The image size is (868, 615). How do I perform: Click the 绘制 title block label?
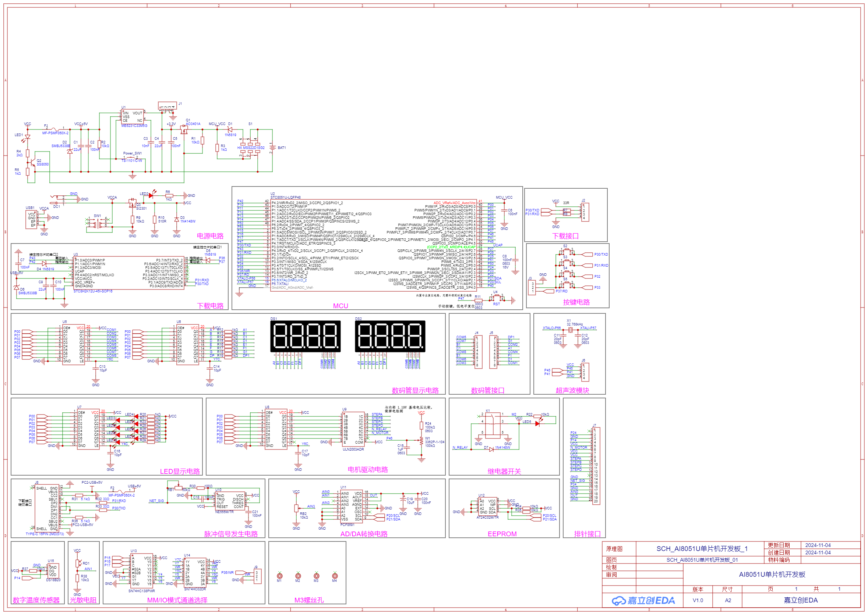click(x=611, y=567)
